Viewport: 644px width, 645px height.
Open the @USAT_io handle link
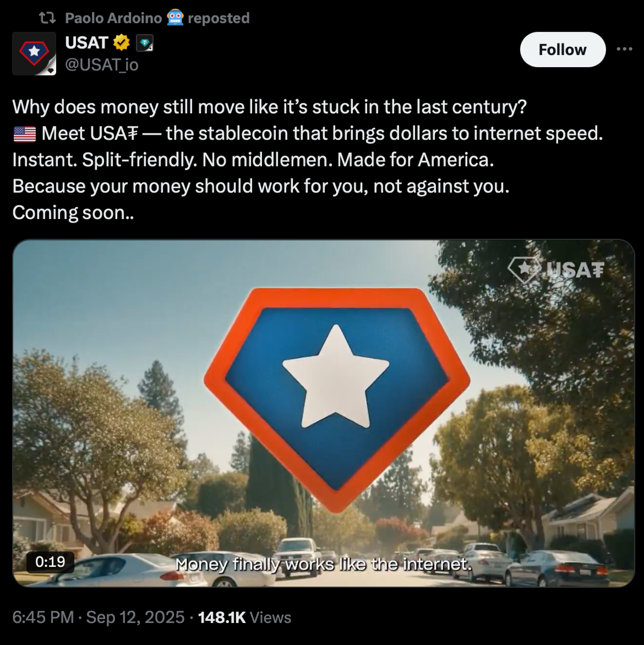click(102, 65)
